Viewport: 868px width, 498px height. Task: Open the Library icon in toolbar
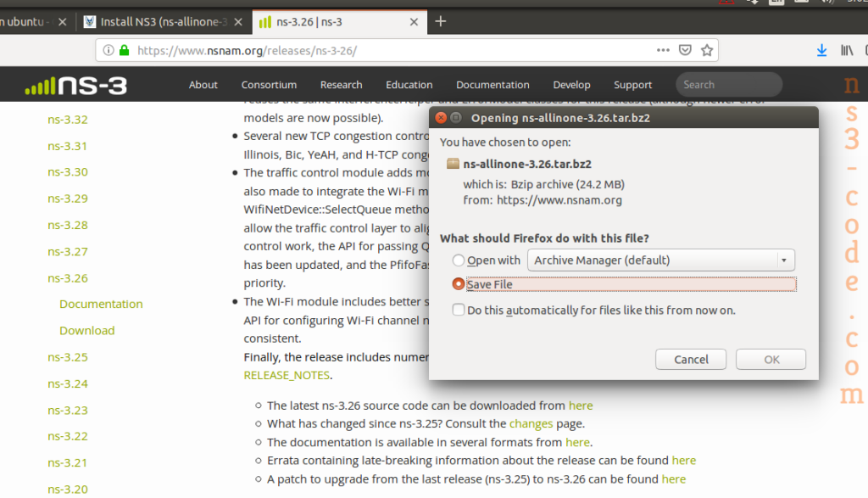847,50
